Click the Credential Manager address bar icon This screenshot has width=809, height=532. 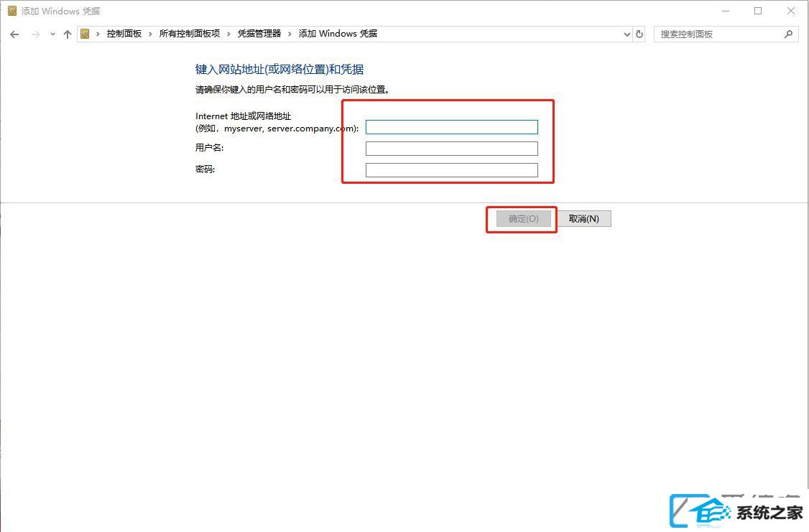pos(85,34)
